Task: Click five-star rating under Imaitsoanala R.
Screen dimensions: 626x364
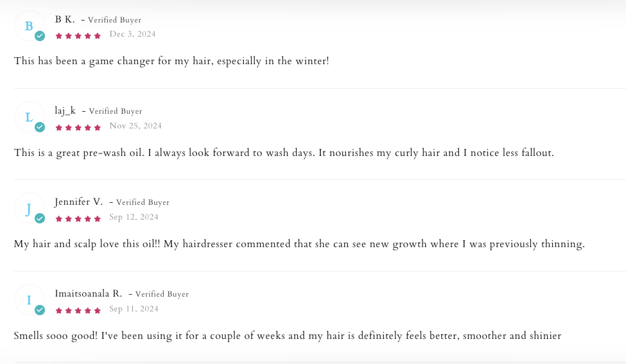Action: tap(78, 310)
